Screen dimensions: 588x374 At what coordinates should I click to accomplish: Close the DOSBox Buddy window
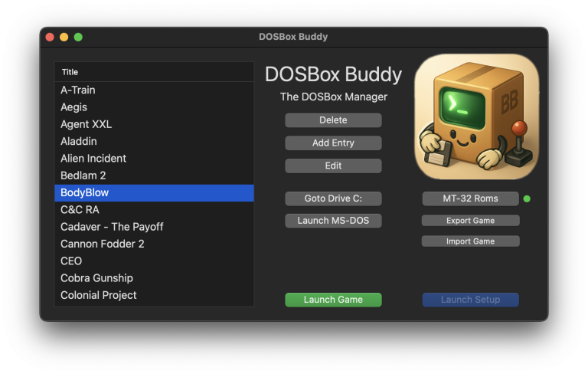point(50,38)
